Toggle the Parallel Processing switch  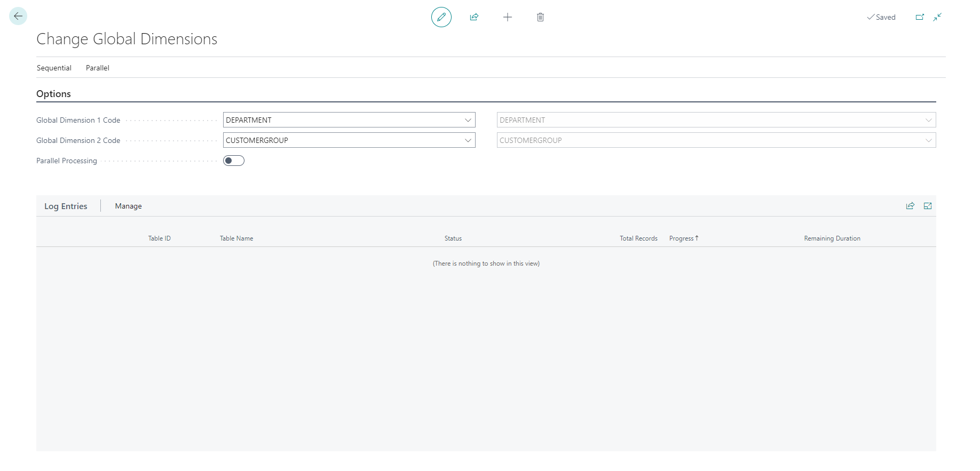[234, 161]
